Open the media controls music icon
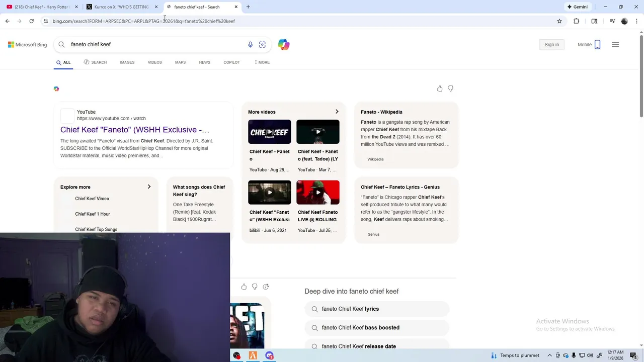 [612, 21]
